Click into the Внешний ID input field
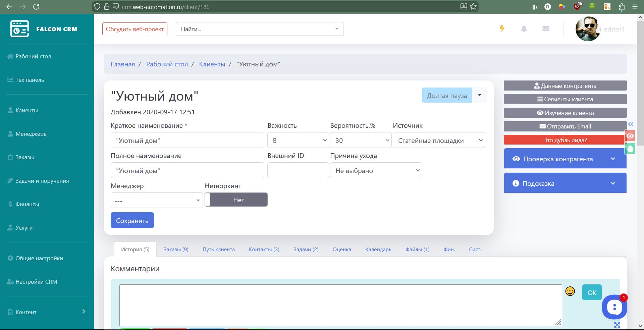 point(298,171)
